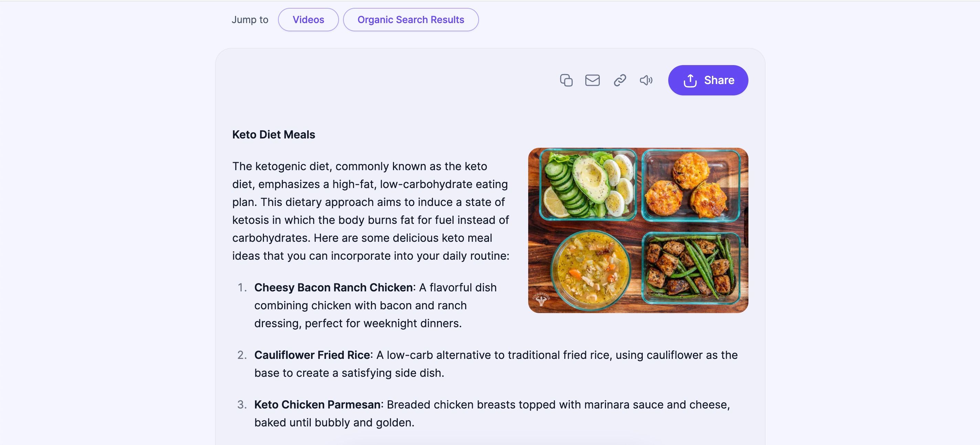Click the Cauliflower Fried Rice title
The image size is (980, 445).
pos(312,355)
